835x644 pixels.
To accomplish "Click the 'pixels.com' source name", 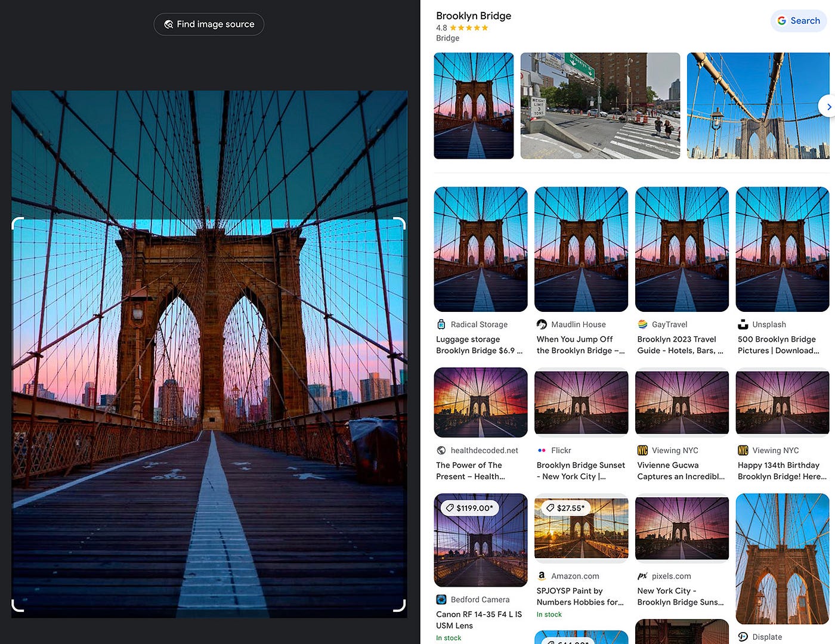I will (x=672, y=576).
